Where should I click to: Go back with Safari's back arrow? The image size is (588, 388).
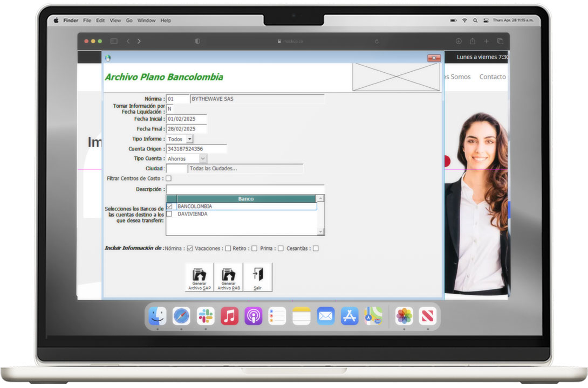[x=128, y=41]
